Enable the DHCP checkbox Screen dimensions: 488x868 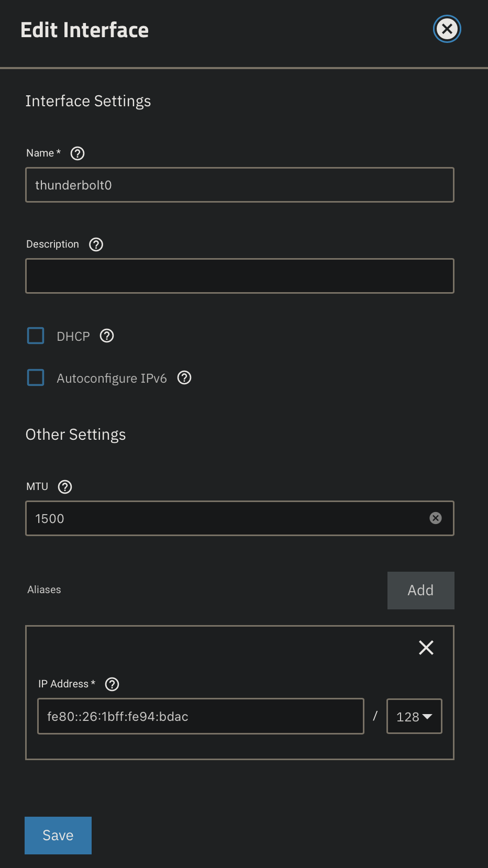36,336
